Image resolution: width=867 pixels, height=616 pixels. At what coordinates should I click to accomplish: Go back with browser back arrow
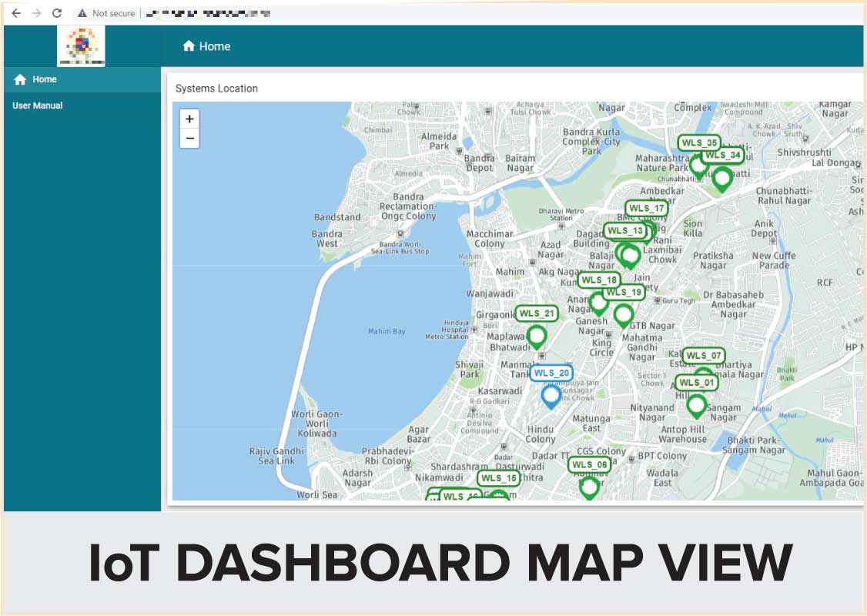[x=16, y=13]
